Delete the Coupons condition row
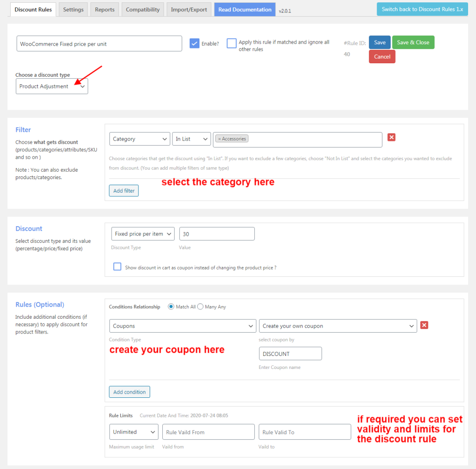Screen dimensions: 476x469 424,325
